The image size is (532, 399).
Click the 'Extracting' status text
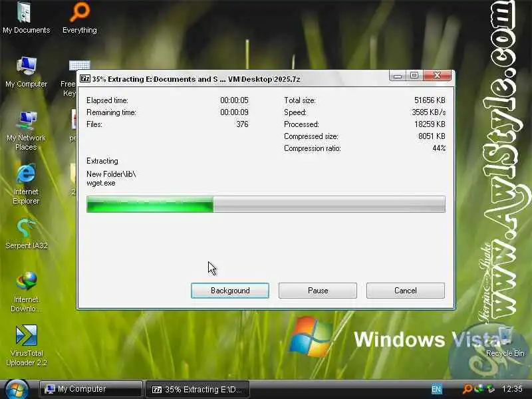[102, 161]
